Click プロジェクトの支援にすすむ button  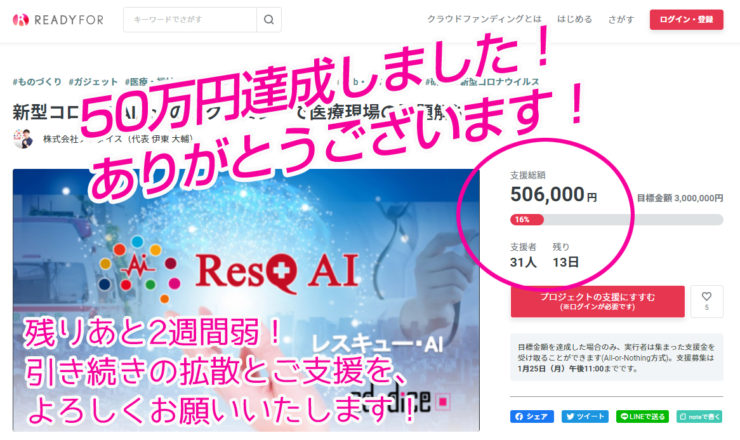click(597, 301)
